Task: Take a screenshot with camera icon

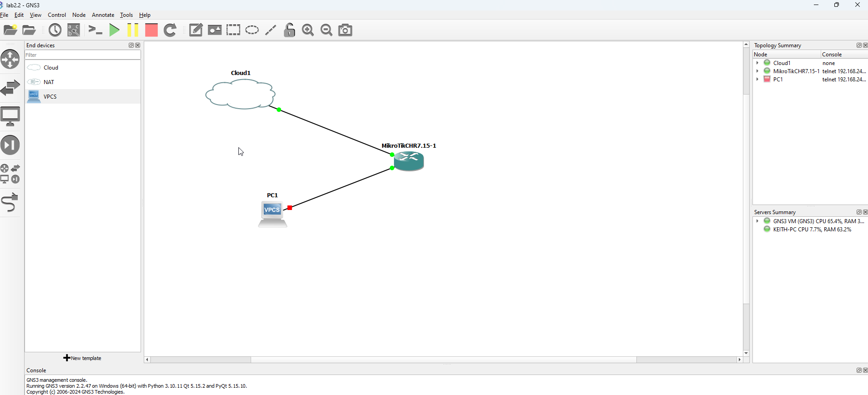Action: tap(346, 30)
